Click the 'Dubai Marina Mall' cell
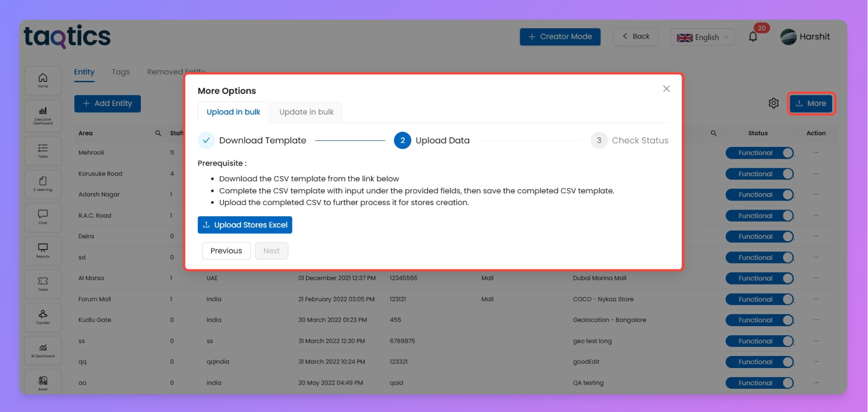868x412 pixels. pyautogui.click(x=599, y=278)
